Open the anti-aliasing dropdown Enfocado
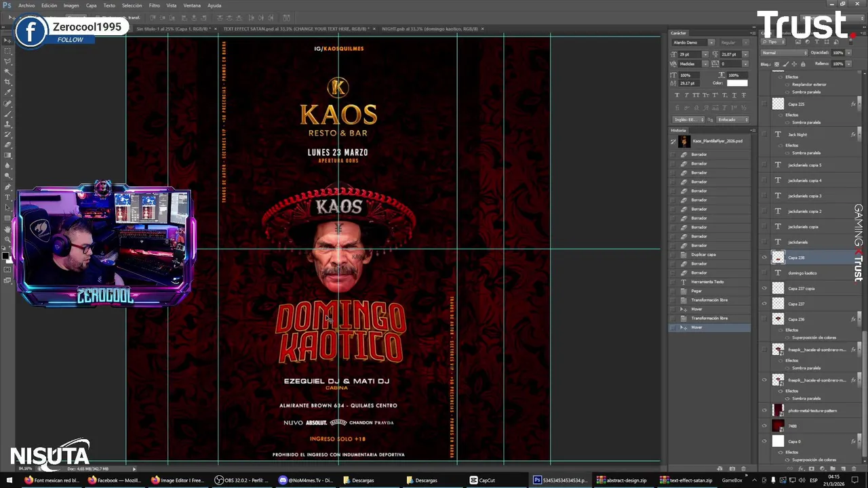 [x=733, y=120]
